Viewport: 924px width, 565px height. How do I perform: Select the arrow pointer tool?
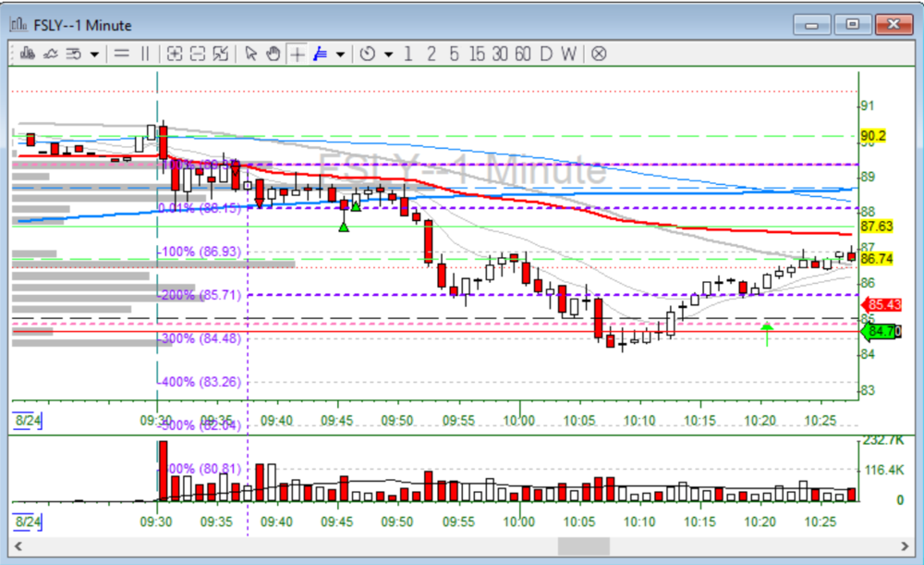(250, 54)
